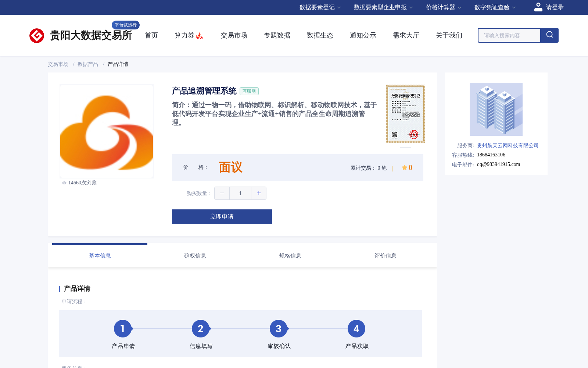Click the 面议 price text
This screenshot has height=368, width=588.
(x=231, y=167)
